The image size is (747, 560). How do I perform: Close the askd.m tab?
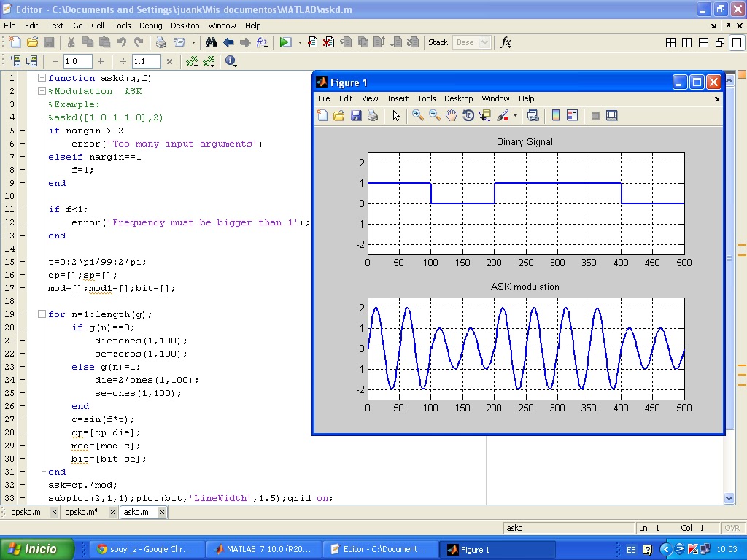162,512
